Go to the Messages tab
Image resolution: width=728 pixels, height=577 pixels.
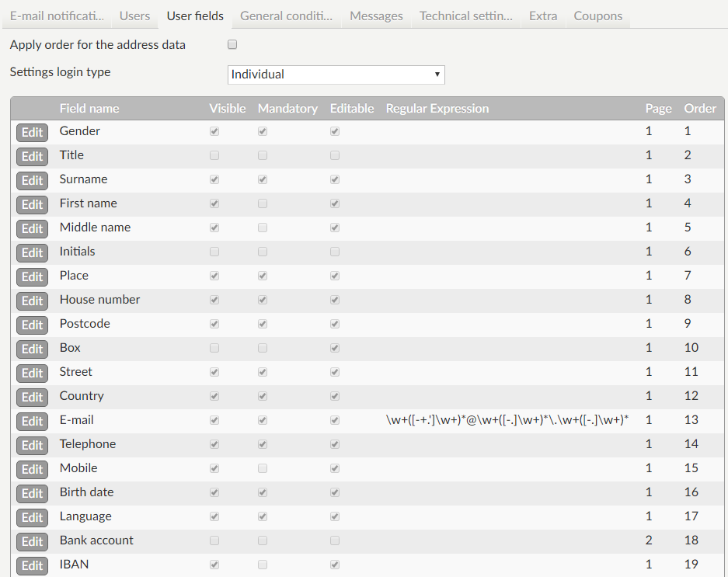[377, 16]
